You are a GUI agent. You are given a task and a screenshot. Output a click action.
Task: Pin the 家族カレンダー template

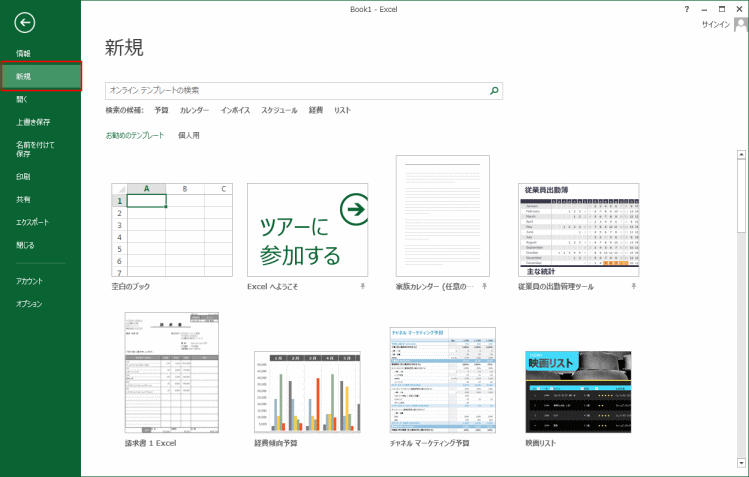(x=484, y=286)
